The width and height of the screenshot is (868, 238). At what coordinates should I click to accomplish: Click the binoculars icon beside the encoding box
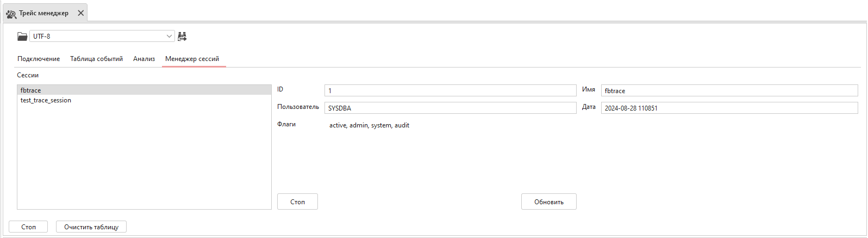(182, 36)
